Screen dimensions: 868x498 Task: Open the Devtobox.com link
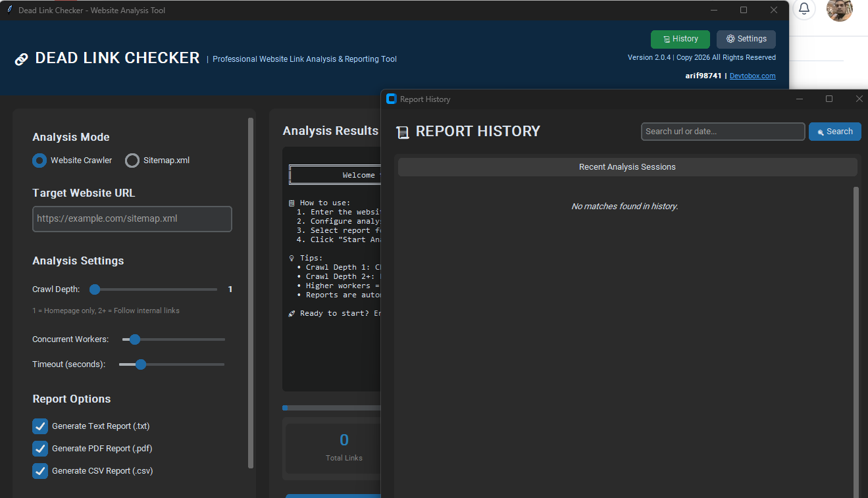tap(752, 75)
